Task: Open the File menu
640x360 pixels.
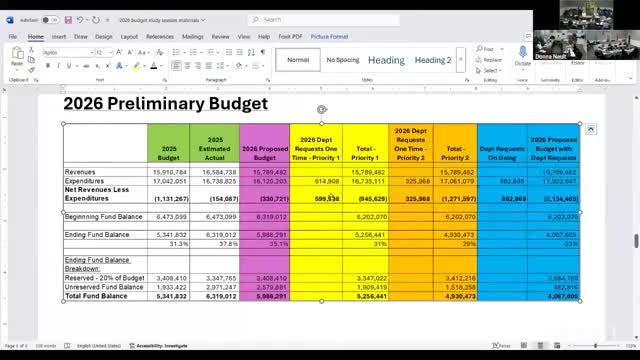Action: [13, 37]
